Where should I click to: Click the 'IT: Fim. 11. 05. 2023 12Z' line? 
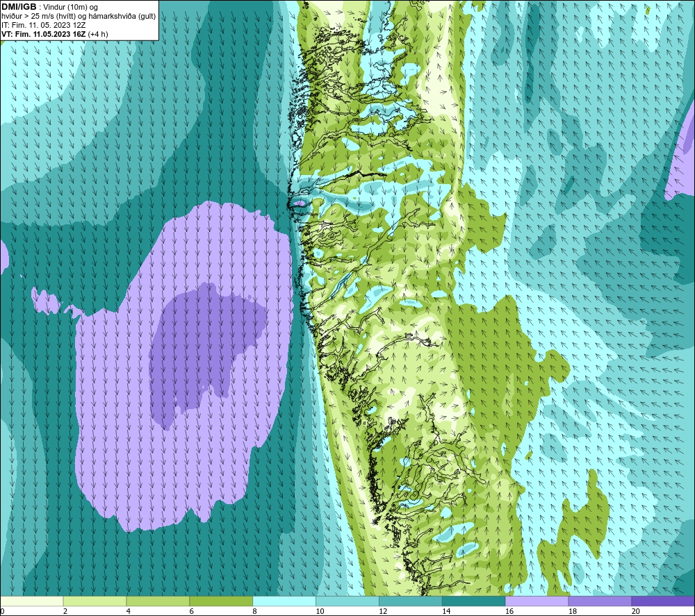[43, 25]
